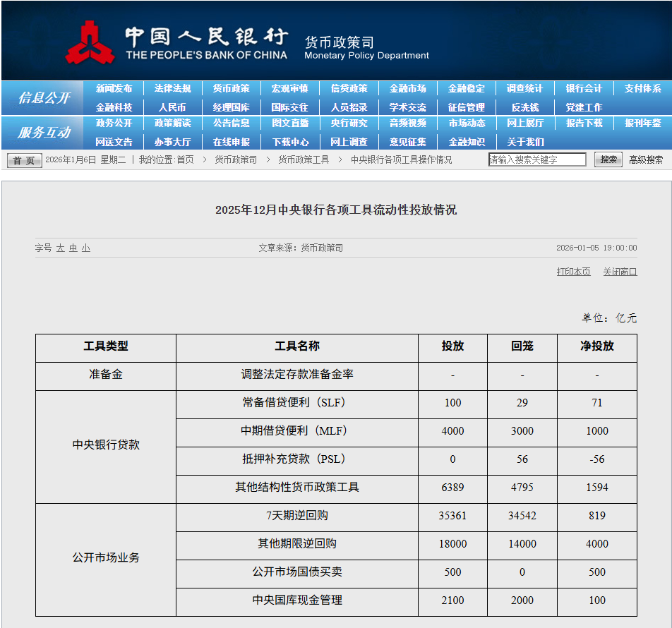672x628 pixels.
Task: Click the 搜索 search button
Action: [x=608, y=159]
